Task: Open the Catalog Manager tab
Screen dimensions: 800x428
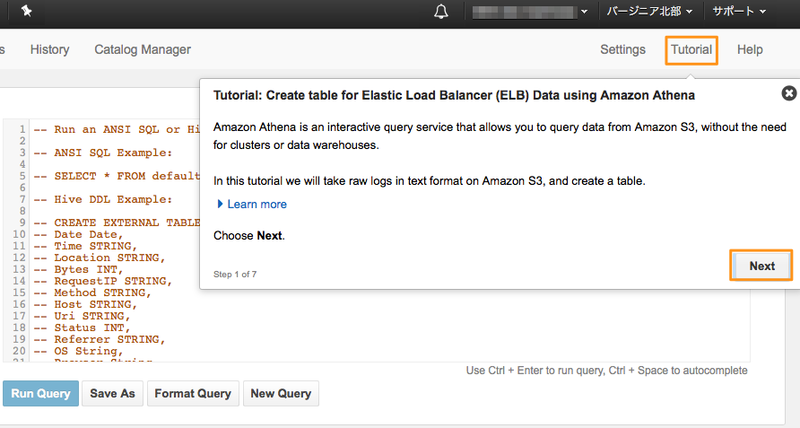Action: (x=142, y=49)
